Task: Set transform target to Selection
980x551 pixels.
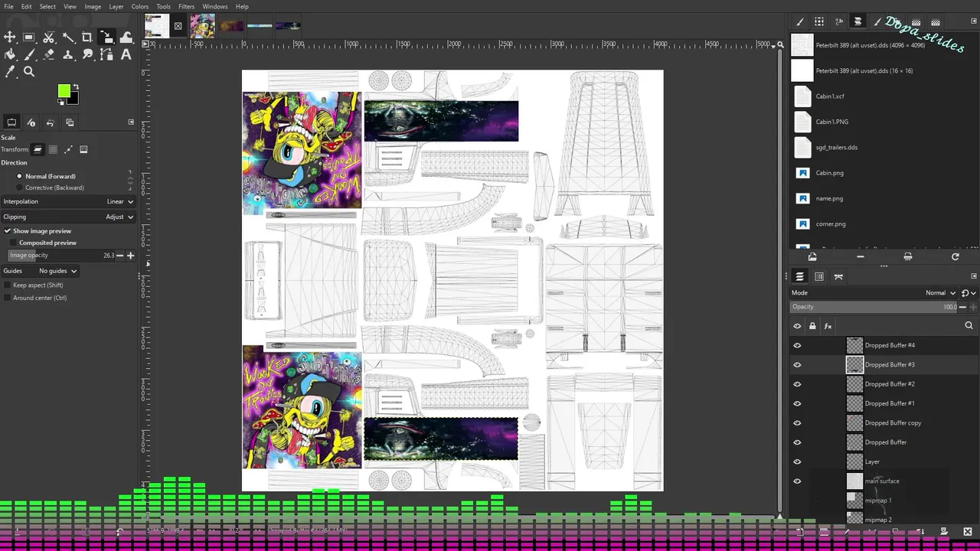Action: tap(53, 149)
